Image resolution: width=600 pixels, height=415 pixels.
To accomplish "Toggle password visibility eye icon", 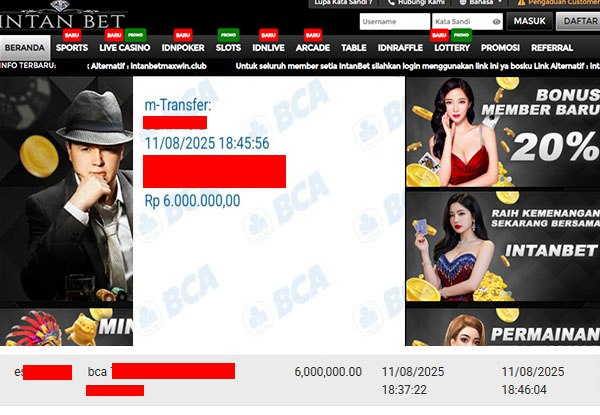I will [496, 22].
